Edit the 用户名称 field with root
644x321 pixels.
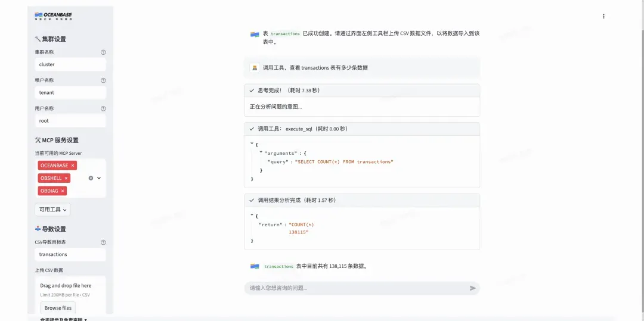[70, 121]
